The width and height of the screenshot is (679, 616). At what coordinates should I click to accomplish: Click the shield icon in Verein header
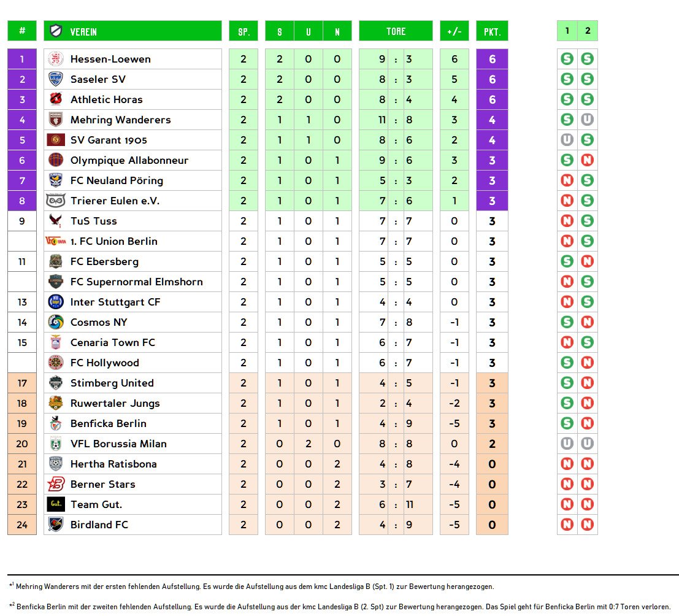[56, 31]
